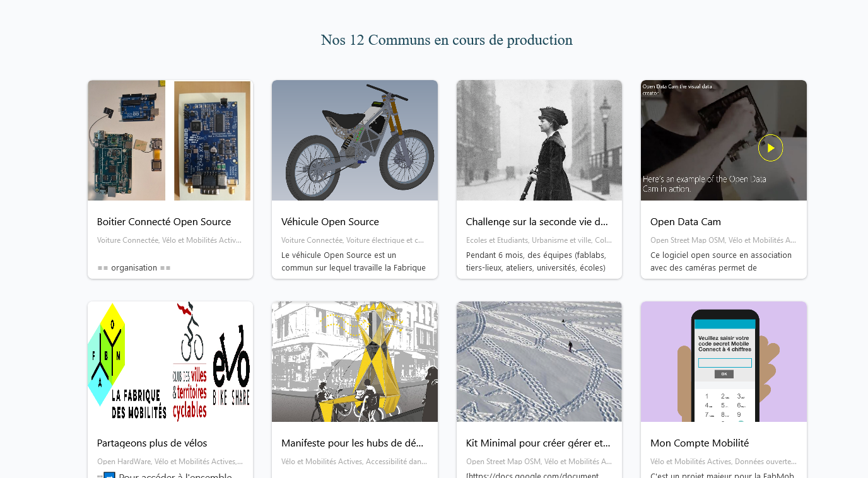Viewport: 868px width, 478px height.
Task: Open Manifeste pour les hubs title
Action: (352, 443)
